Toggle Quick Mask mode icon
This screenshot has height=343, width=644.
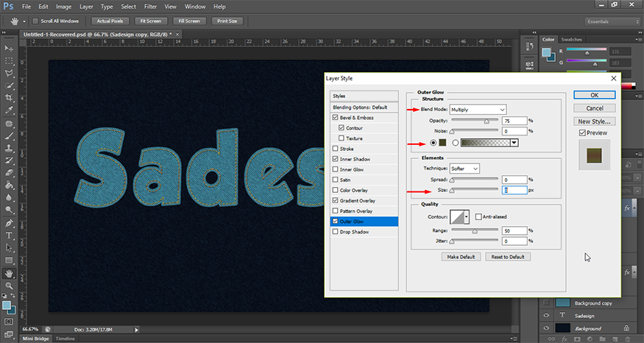9,322
